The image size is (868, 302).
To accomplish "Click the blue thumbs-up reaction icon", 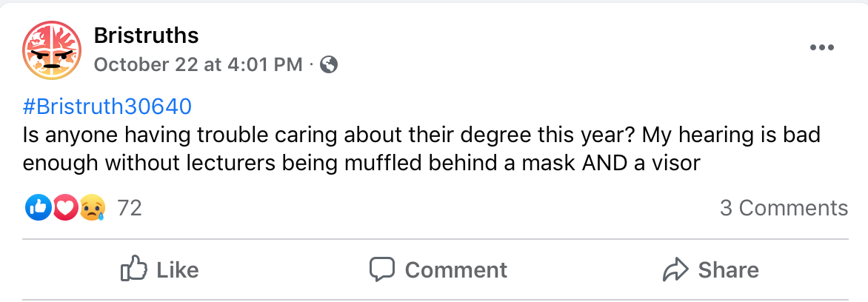I will click(x=38, y=208).
